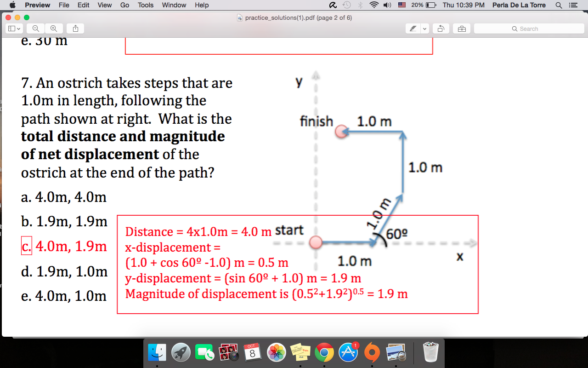Open the highlight color dropdown chevron
The height and width of the screenshot is (368, 588).
tap(424, 28)
